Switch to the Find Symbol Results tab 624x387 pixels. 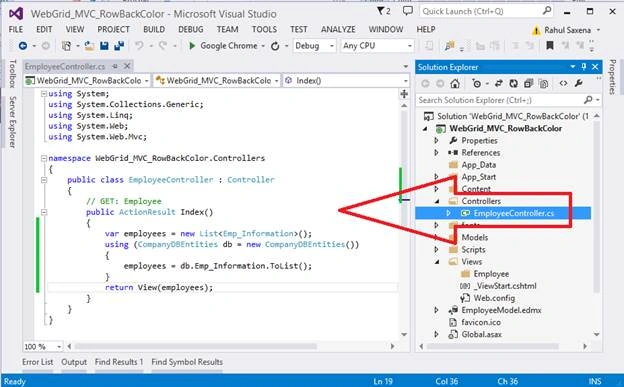point(187,362)
